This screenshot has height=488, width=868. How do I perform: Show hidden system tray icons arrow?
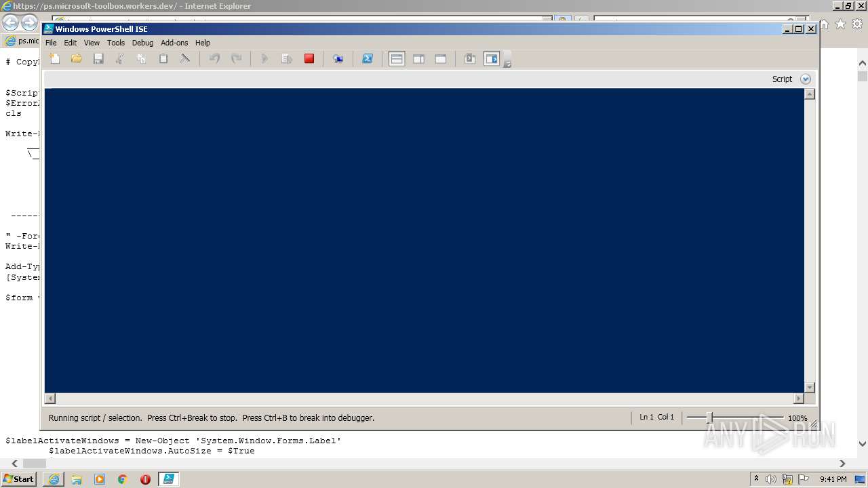click(756, 479)
